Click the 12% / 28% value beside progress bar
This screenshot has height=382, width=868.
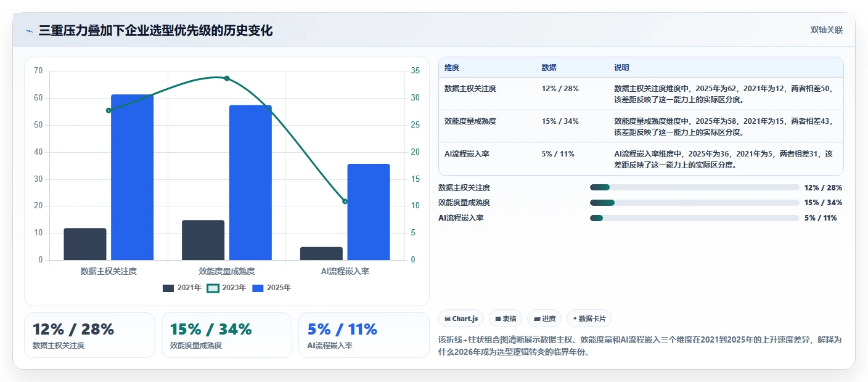tap(823, 187)
